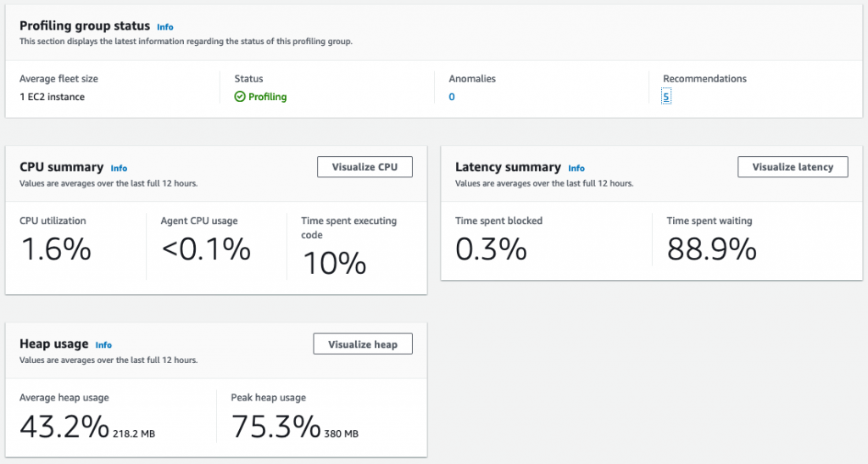
Task: Select the Time spent waiting 88.9% value
Action: 711,249
